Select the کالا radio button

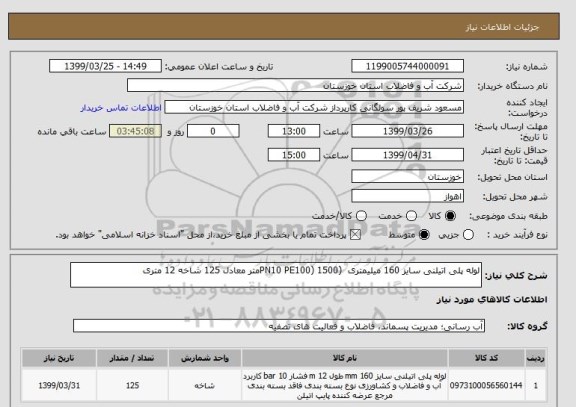(x=450, y=216)
